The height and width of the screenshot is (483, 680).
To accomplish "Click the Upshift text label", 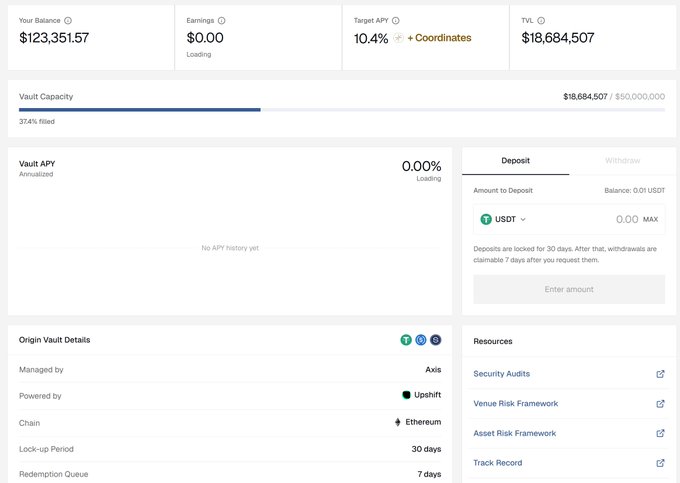I will point(428,395).
